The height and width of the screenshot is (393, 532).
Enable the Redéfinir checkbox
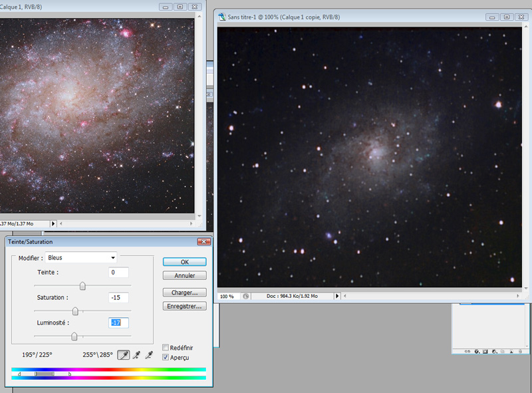click(x=166, y=348)
